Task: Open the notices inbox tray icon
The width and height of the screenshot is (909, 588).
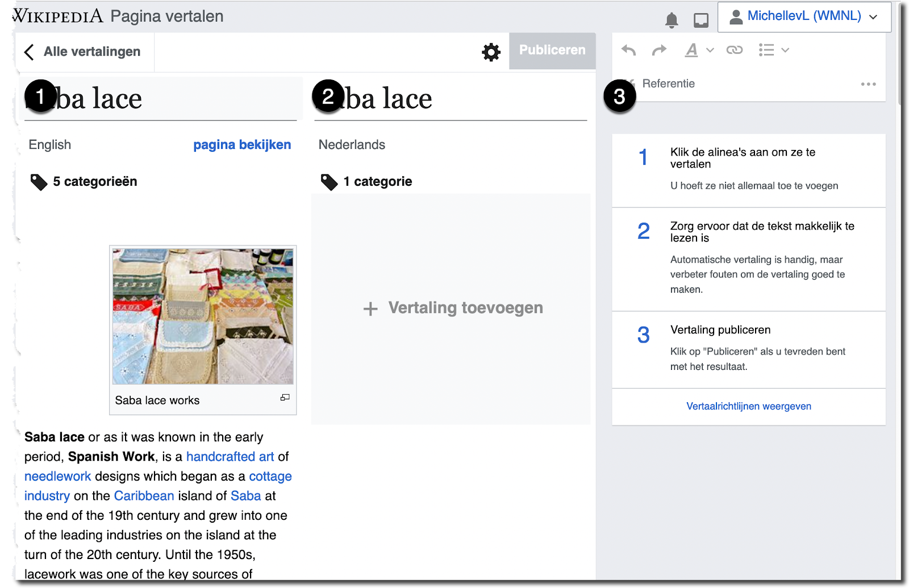Action: point(701,20)
